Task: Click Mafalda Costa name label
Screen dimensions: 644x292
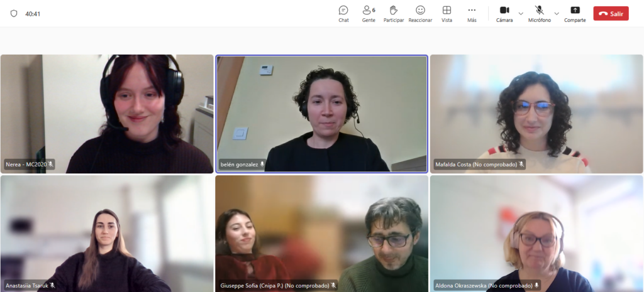Action: pos(476,165)
